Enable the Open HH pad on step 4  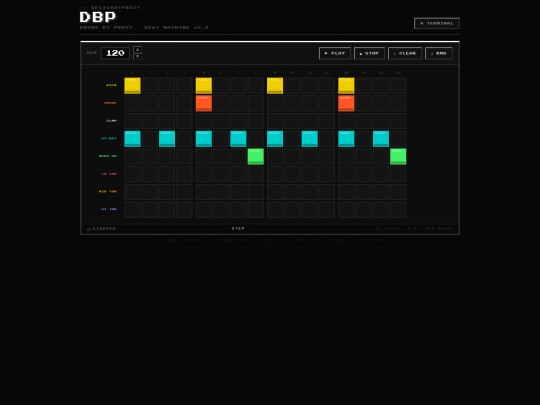184,156
